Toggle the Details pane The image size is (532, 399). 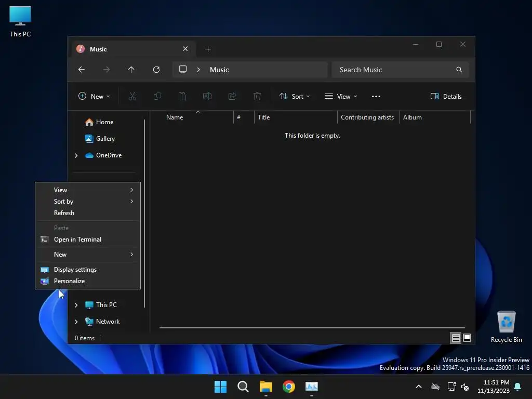[x=446, y=96]
